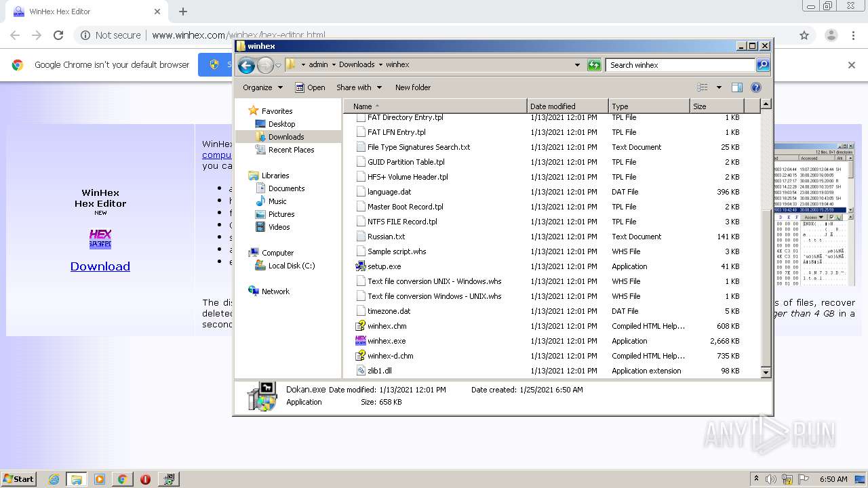This screenshot has height=488, width=868.
Task: Select the language.dat file
Action: (389, 192)
